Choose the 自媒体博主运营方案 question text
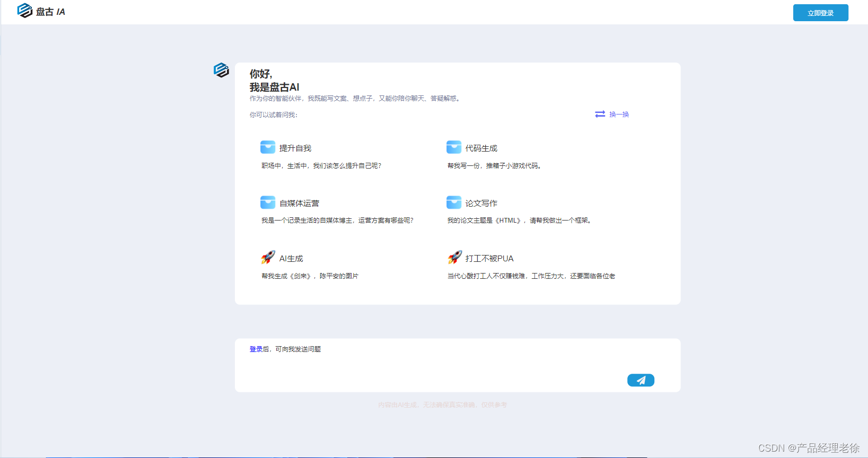The height and width of the screenshot is (458, 868). coord(337,221)
